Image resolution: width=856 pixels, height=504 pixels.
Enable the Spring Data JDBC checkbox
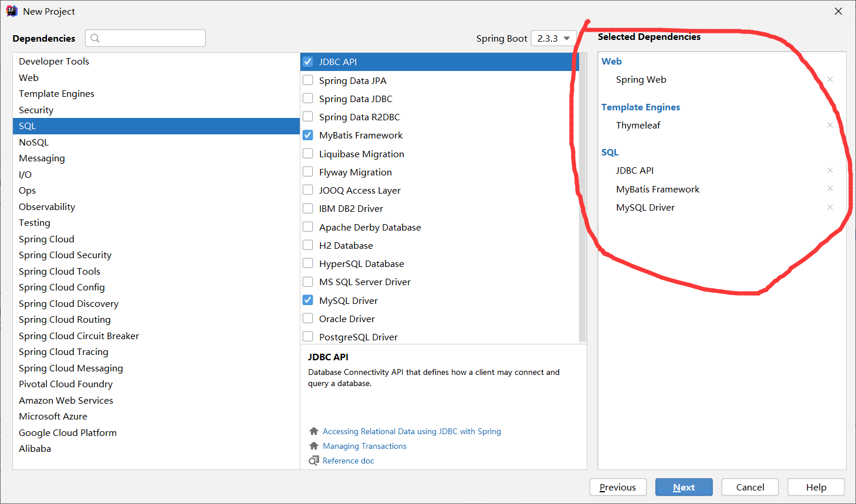[x=307, y=98]
